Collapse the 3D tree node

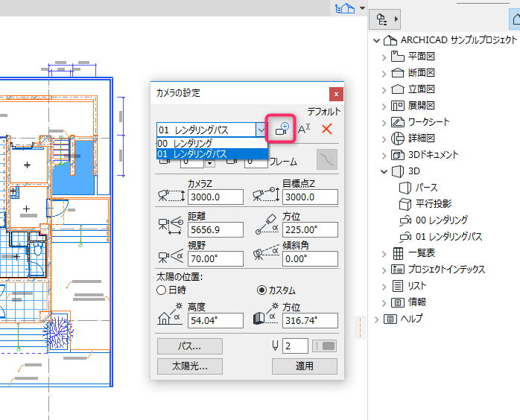384,172
